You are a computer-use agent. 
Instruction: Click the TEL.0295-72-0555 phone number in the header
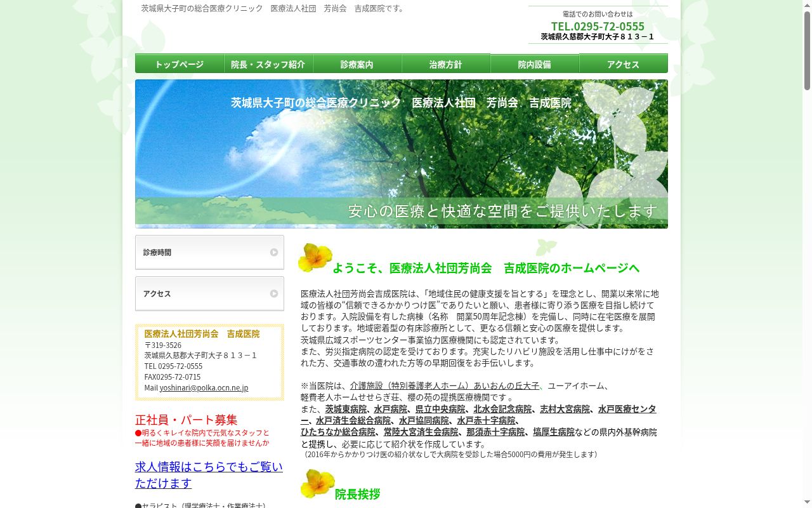coord(598,26)
